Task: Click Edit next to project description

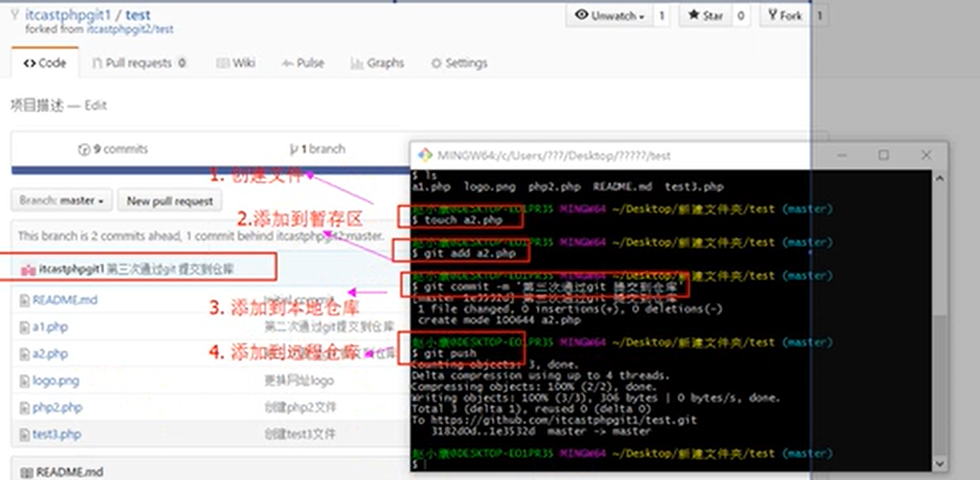Action: pos(96,105)
